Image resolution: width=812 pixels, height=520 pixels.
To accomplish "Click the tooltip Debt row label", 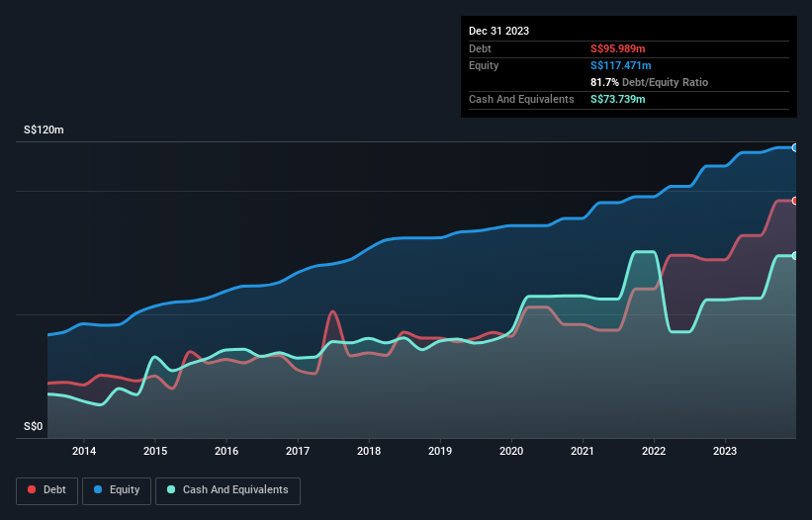I will (x=480, y=48).
